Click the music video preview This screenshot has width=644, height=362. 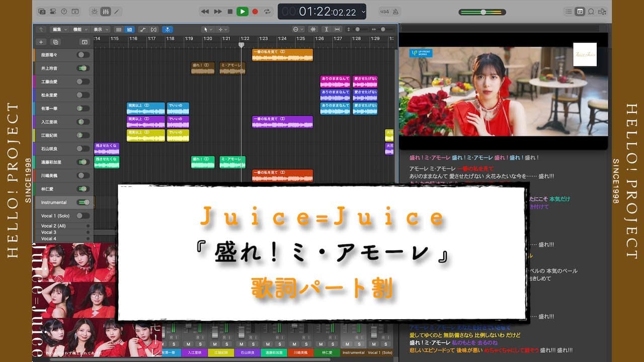503,92
